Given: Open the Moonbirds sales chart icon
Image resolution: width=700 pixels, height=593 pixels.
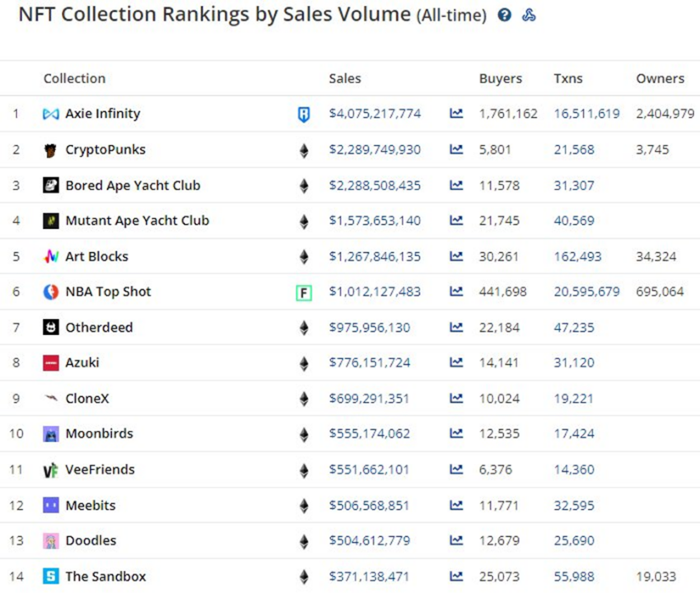Looking at the screenshot, I should point(456,433).
